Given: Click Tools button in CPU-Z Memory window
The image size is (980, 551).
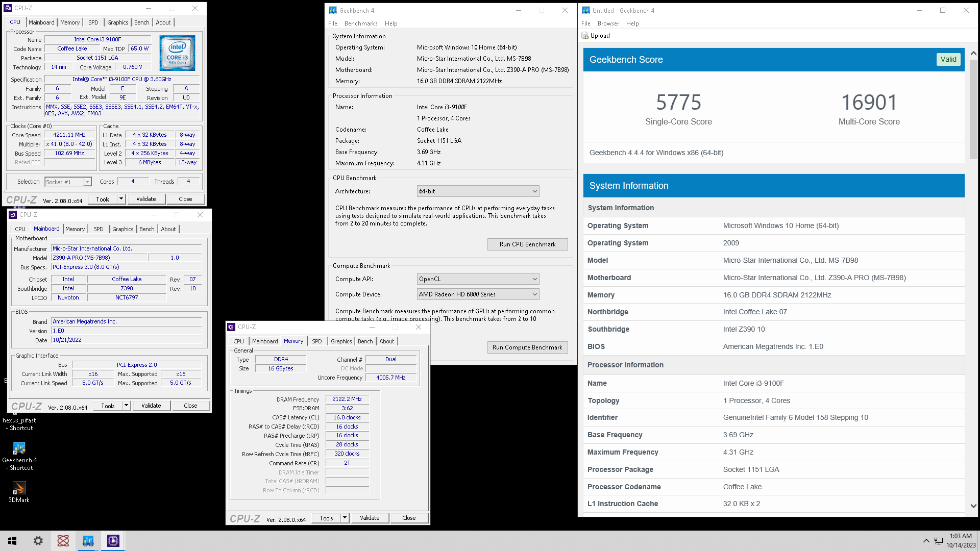Looking at the screenshot, I should tap(327, 518).
